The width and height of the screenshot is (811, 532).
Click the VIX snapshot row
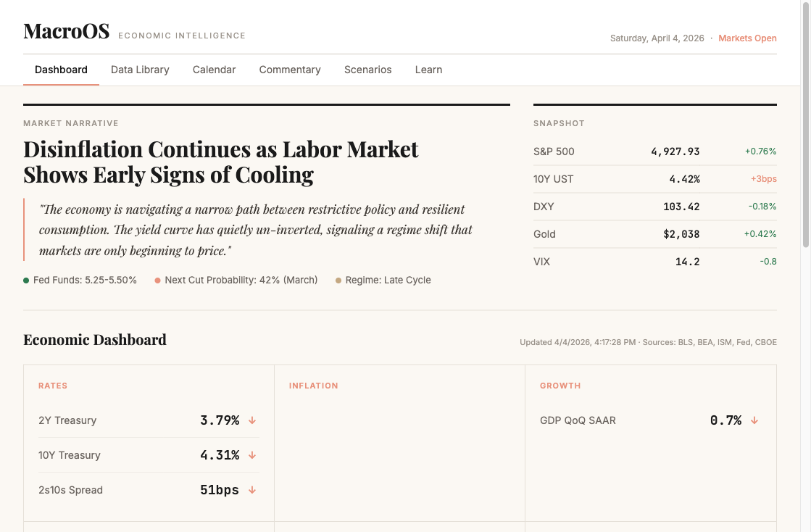[x=654, y=262]
